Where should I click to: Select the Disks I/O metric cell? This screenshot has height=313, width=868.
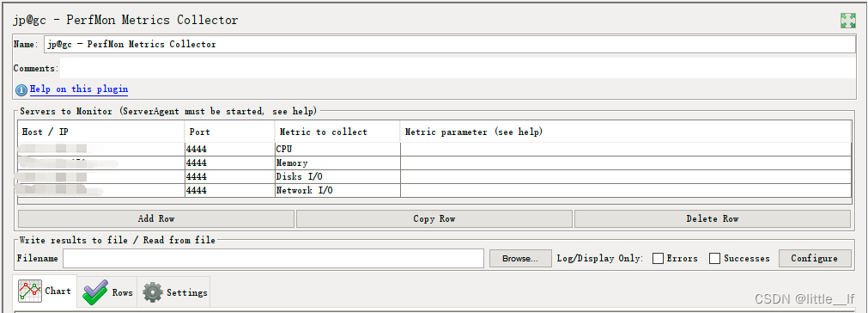pyautogui.click(x=337, y=177)
